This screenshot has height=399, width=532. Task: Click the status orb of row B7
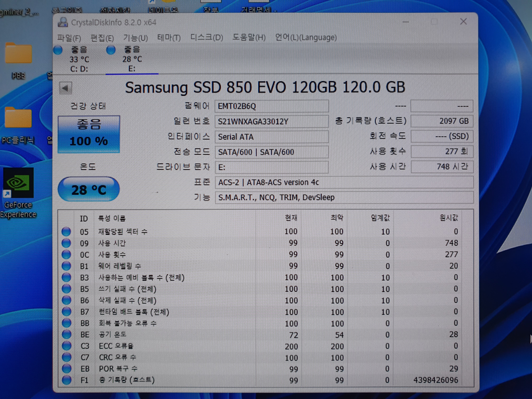pyautogui.click(x=67, y=312)
